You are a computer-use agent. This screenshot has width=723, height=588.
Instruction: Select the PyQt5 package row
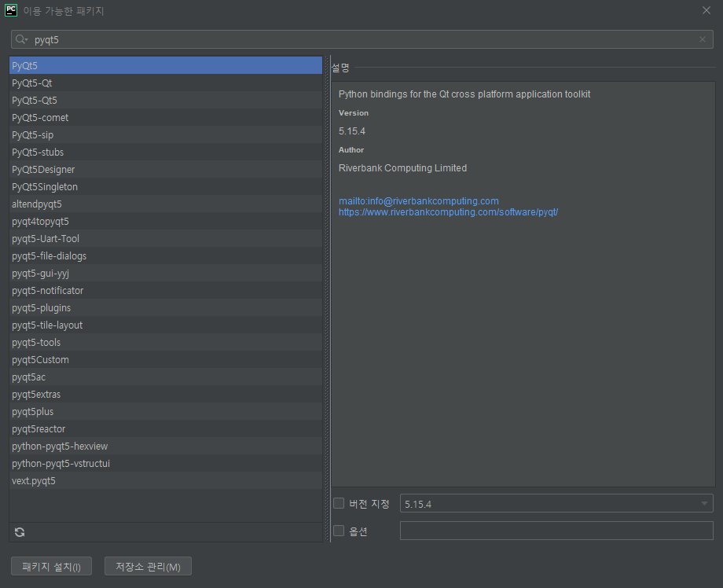tap(166, 65)
